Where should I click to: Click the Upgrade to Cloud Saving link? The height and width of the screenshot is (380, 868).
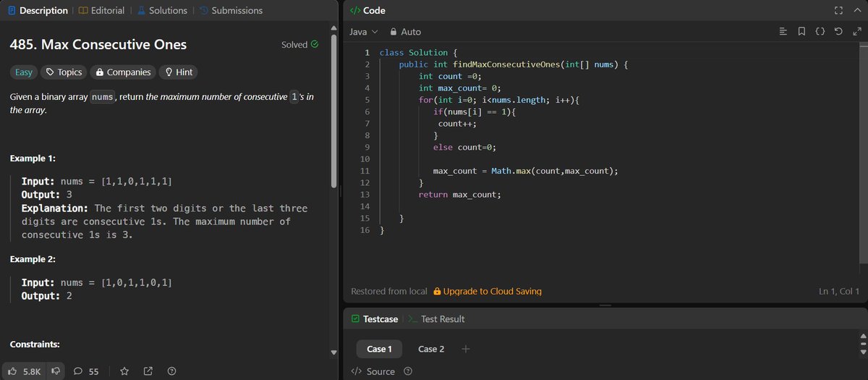[488, 291]
